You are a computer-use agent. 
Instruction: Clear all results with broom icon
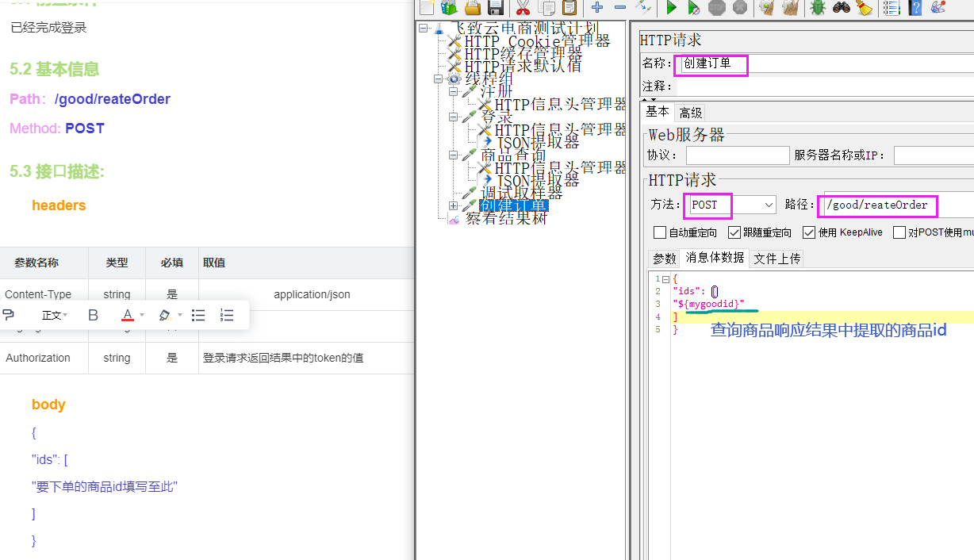point(790,8)
